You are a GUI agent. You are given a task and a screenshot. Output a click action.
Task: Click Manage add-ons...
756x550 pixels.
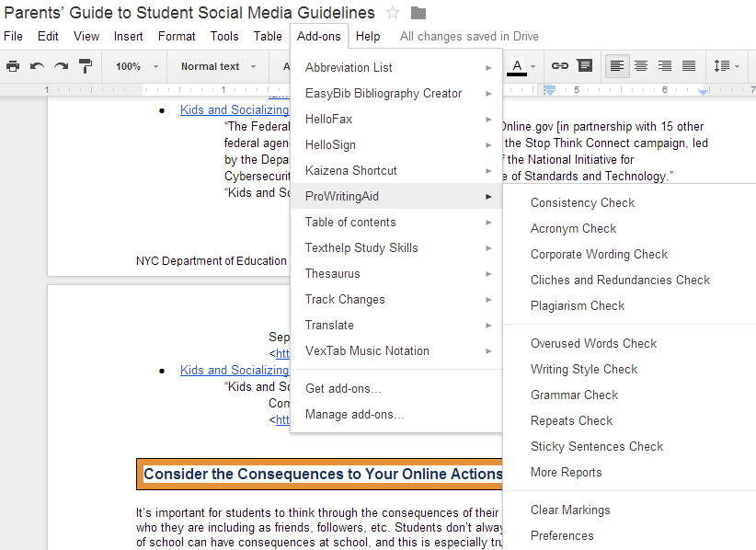coord(396,415)
